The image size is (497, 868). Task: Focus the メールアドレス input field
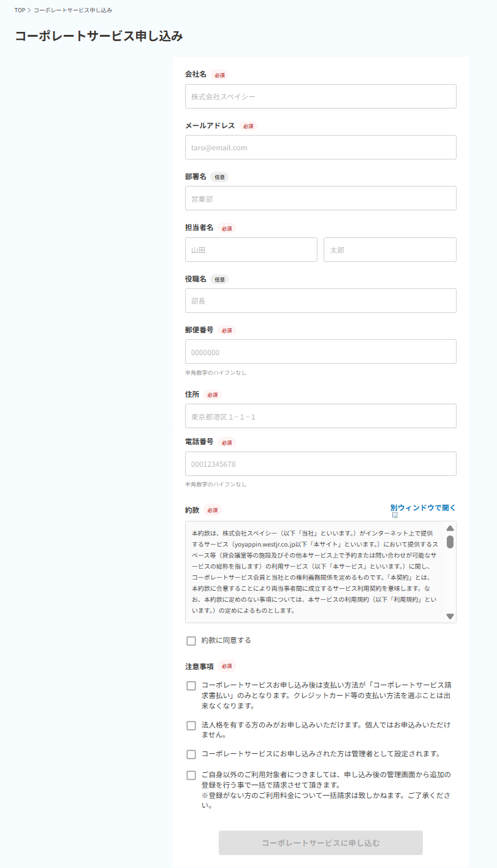pyautogui.click(x=321, y=147)
